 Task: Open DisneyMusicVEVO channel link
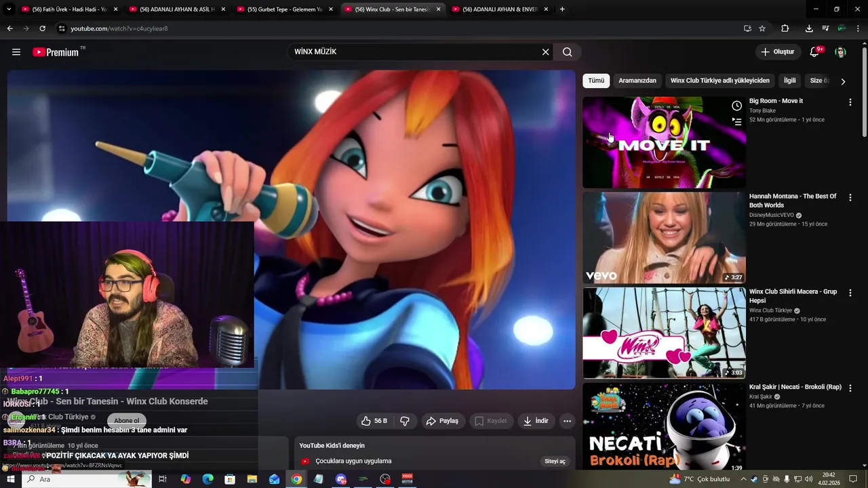point(772,215)
